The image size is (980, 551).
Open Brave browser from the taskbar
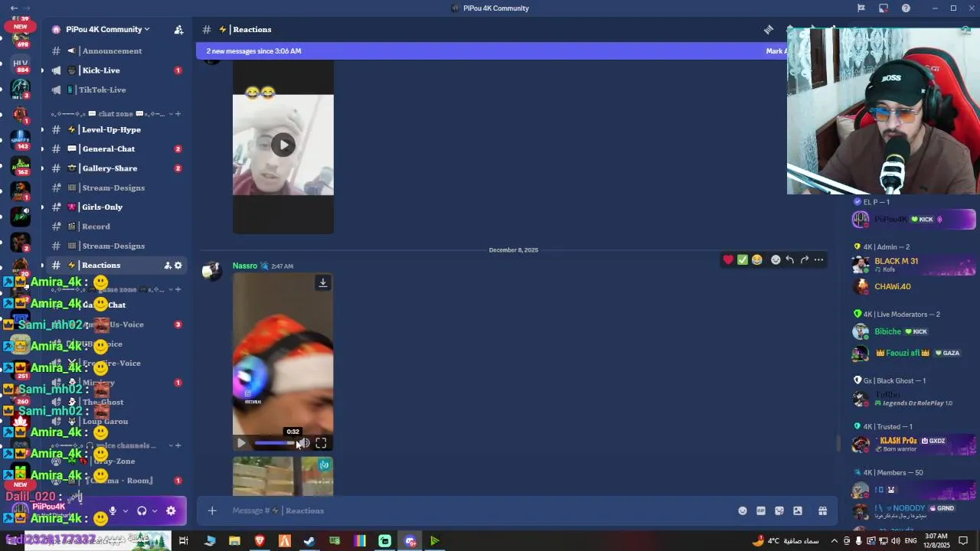260,541
